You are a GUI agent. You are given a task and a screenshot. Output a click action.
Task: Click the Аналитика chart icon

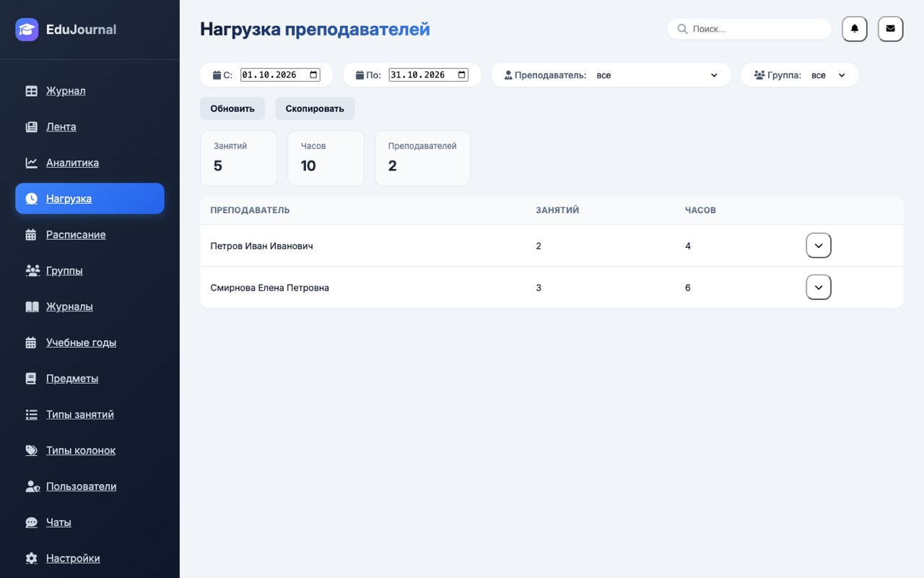31,163
